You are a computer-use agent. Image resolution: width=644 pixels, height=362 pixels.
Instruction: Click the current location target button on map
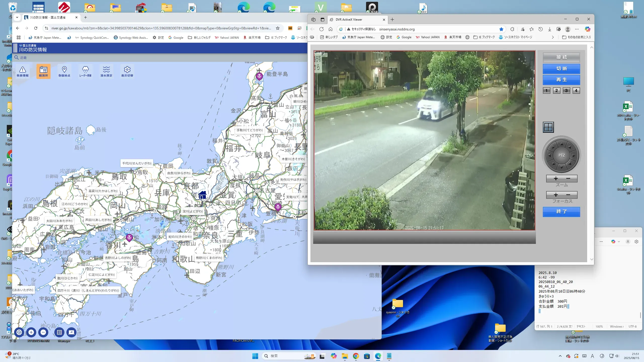tap(19, 332)
